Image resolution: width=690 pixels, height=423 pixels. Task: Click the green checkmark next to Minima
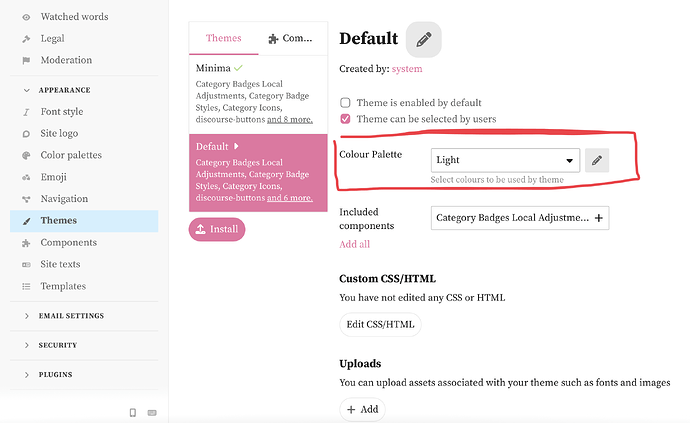click(x=238, y=68)
